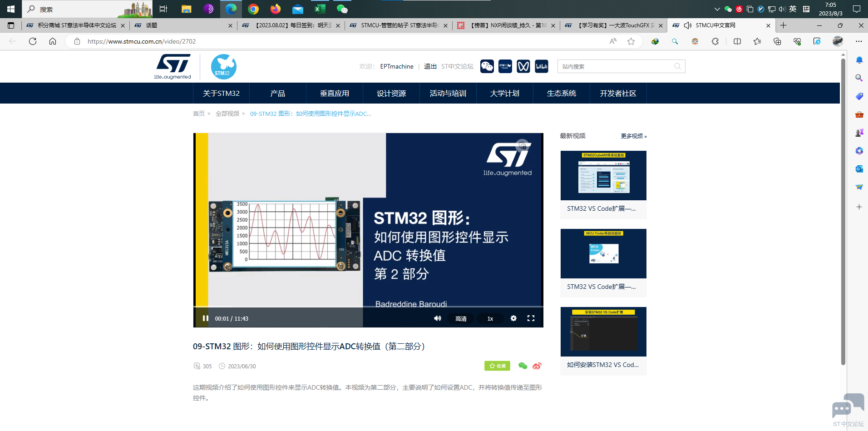
Task: Refresh the current page
Action: pos(33,41)
